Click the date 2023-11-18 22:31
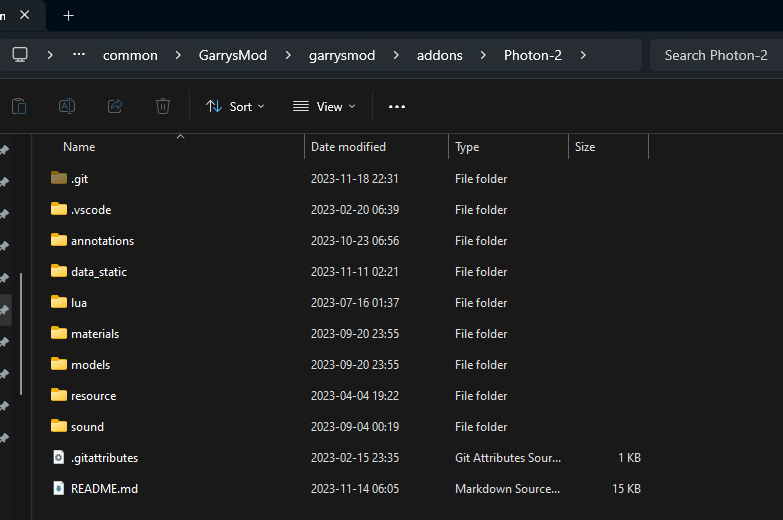Viewport: 783px width, 520px height. (x=355, y=179)
